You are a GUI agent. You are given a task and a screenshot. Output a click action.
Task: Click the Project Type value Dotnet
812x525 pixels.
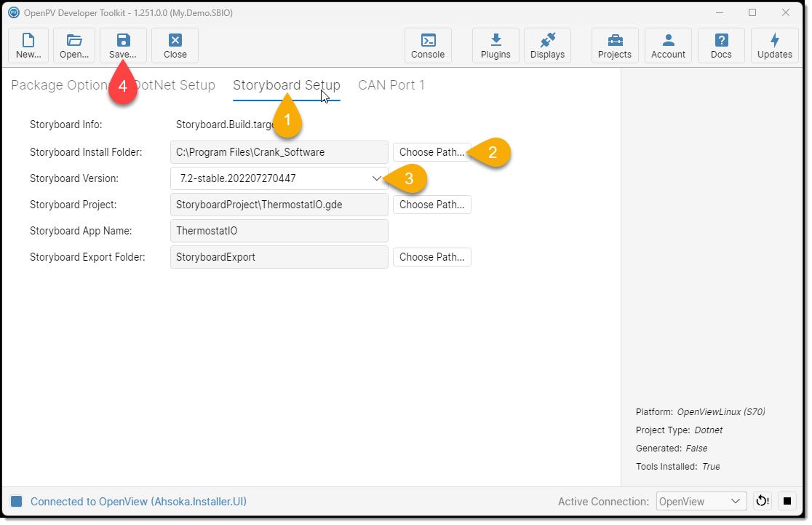(709, 430)
